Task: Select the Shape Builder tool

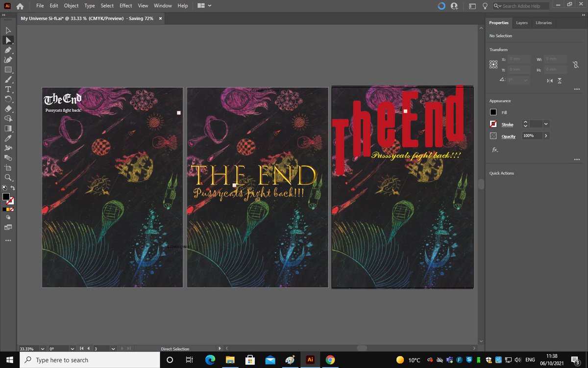Action: click(x=8, y=119)
